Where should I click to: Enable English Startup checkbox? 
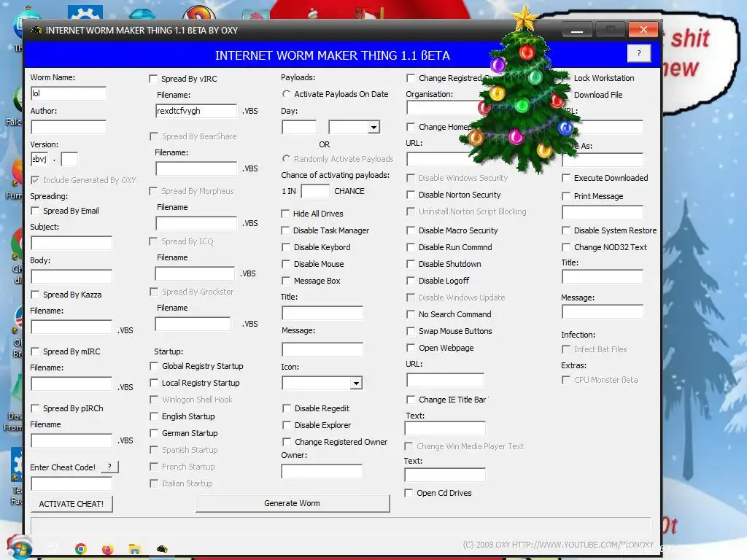(154, 416)
